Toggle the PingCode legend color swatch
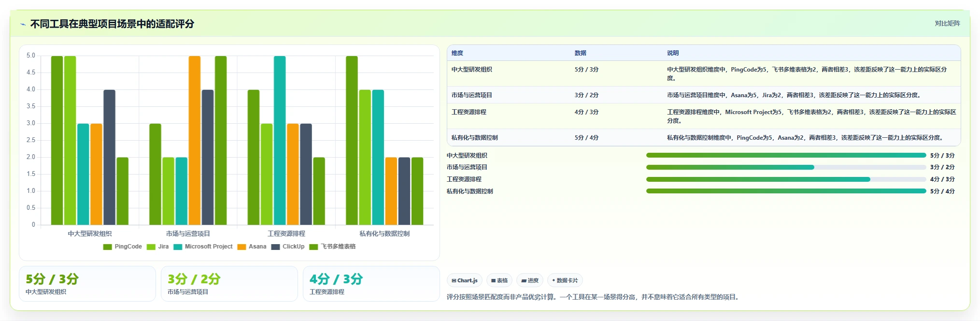 107,247
